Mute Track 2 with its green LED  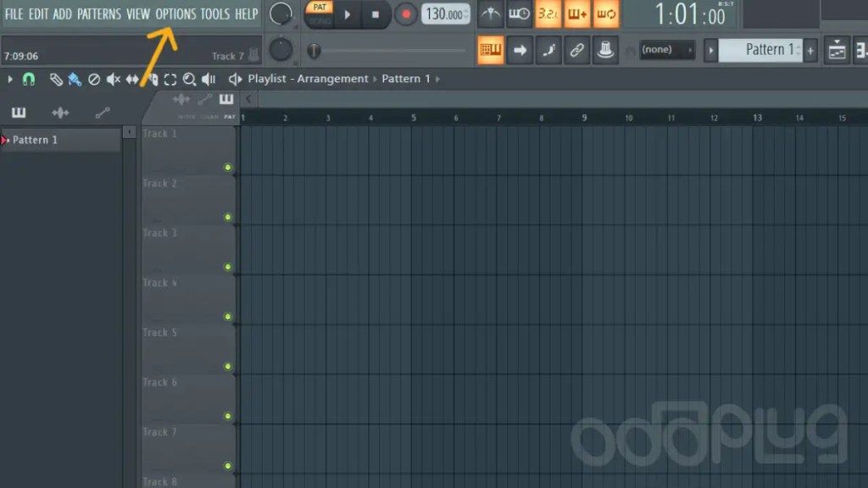(227, 217)
